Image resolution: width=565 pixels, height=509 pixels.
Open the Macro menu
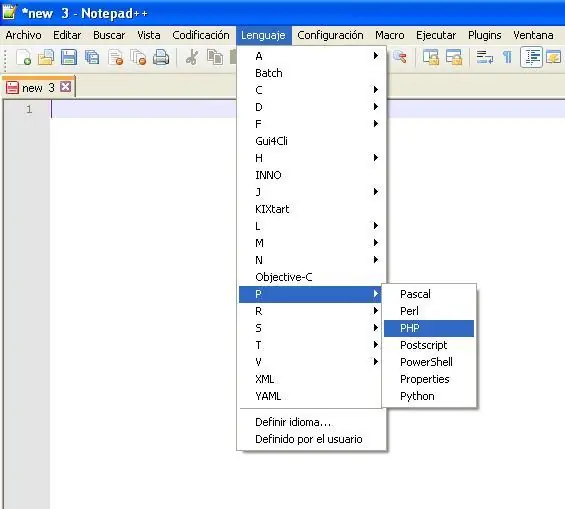click(x=390, y=35)
